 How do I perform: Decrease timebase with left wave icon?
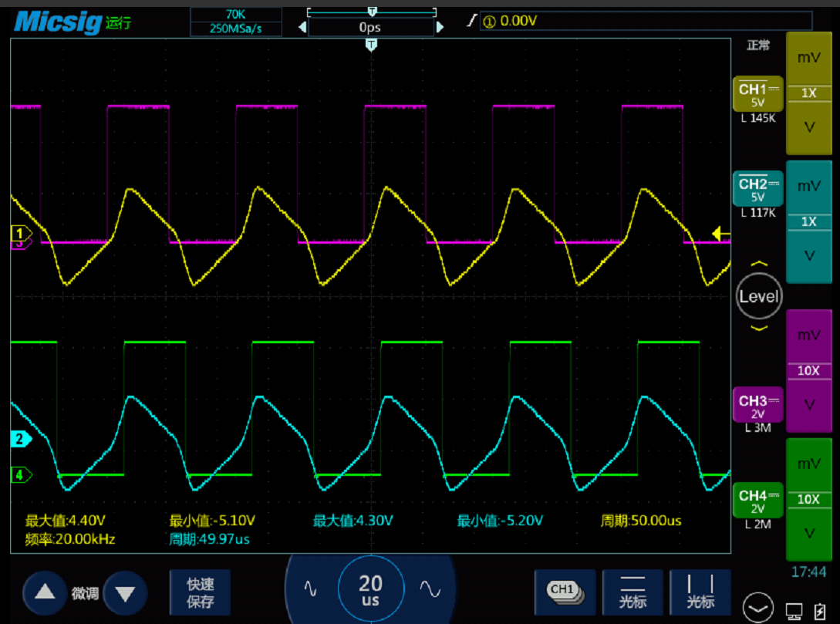[311, 589]
